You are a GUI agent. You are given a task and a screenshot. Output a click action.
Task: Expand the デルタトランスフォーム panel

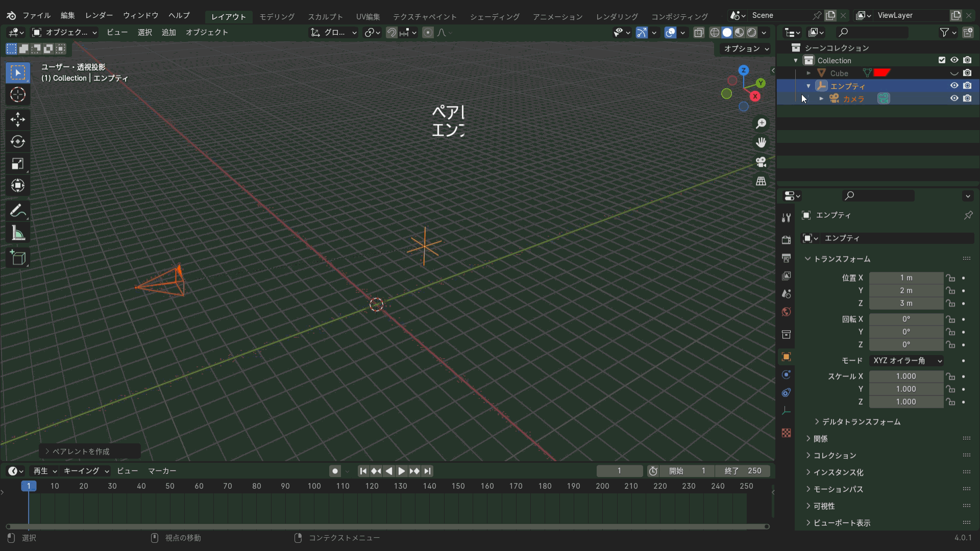861,422
